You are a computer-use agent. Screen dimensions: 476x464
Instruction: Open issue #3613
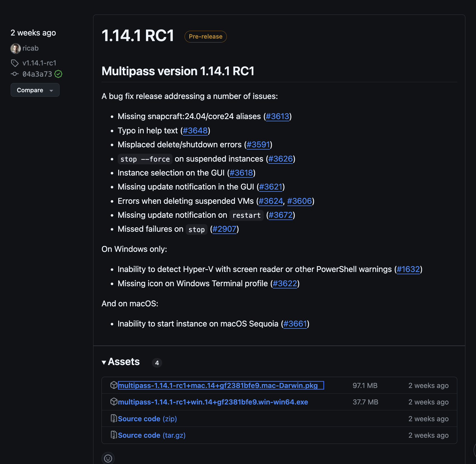[x=277, y=117]
